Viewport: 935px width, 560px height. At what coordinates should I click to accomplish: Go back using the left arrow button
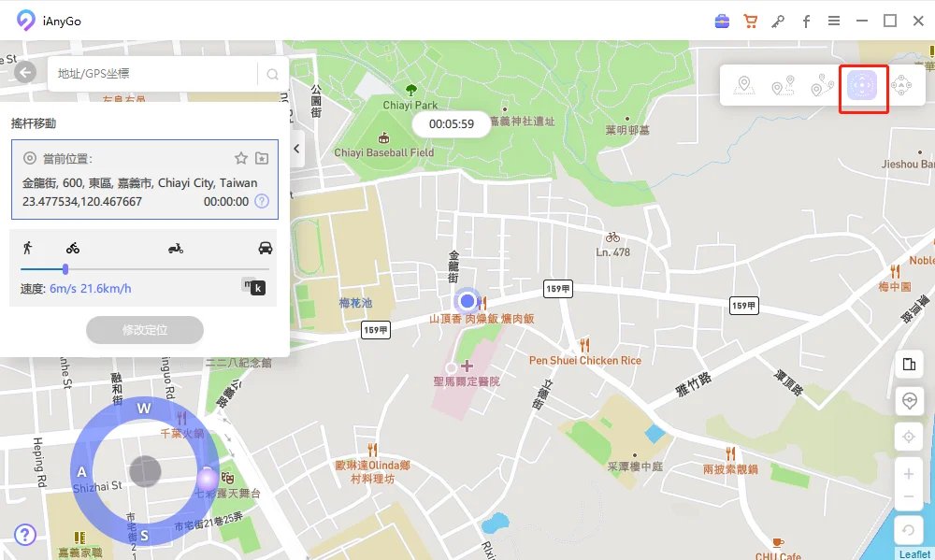[25, 73]
